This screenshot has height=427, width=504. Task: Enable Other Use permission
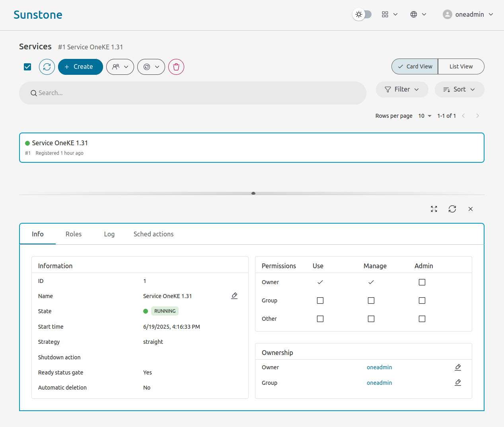pyautogui.click(x=320, y=319)
